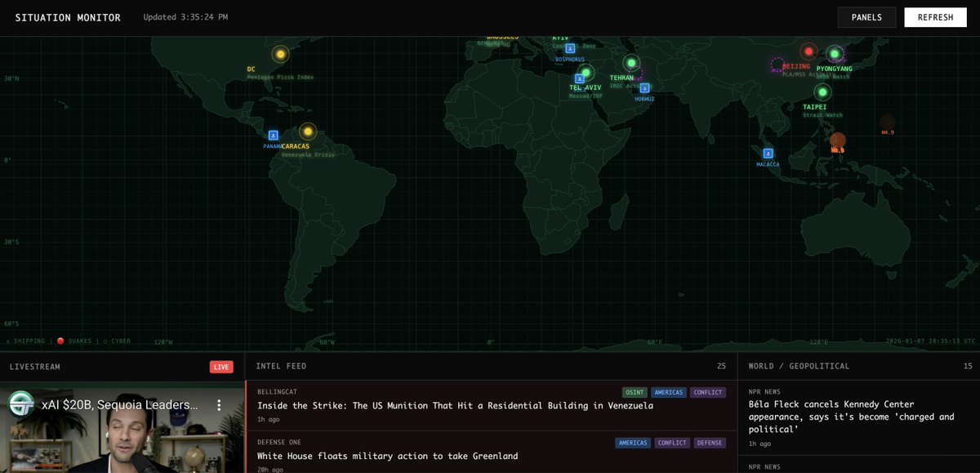This screenshot has height=473, width=980.
Task: Open the Greenland military action headline
Action: (386, 456)
